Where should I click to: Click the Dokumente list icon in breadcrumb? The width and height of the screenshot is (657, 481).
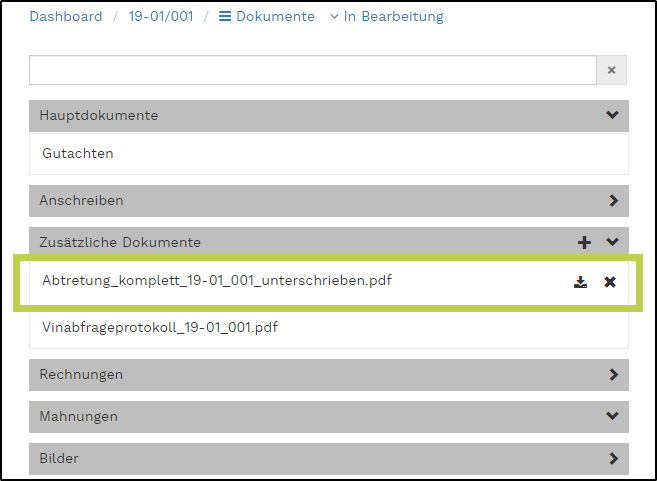pyautogui.click(x=225, y=17)
